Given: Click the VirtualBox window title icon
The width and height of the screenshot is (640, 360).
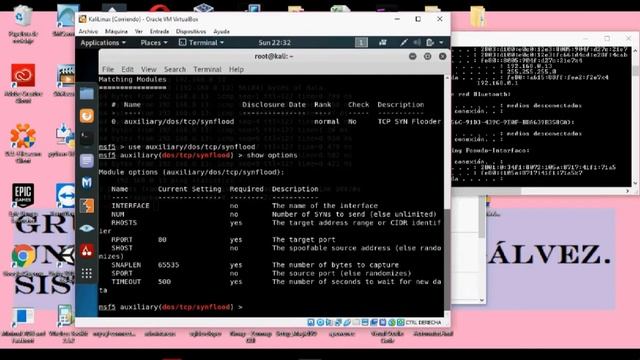Looking at the screenshot, I should pos(82,19).
